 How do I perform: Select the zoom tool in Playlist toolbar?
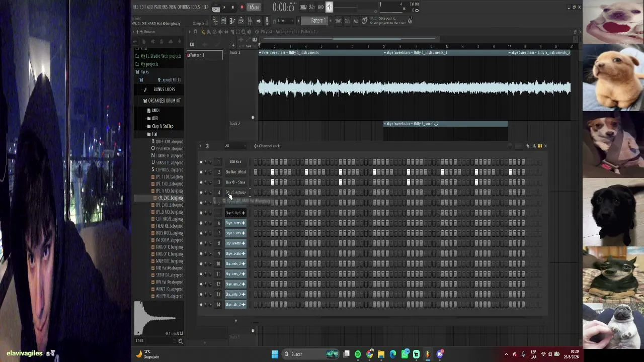point(243,32)
